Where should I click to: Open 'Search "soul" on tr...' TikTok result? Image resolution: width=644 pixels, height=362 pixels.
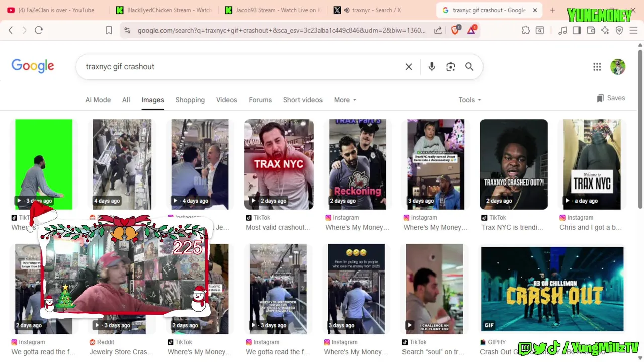433,352
